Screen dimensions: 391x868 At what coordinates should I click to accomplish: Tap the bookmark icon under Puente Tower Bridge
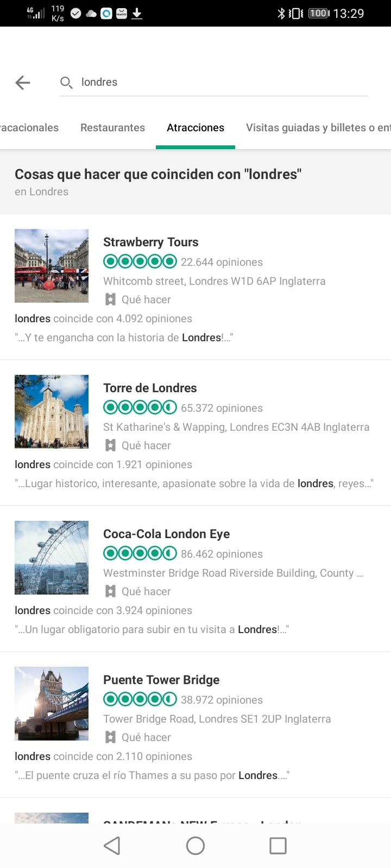[x=110, y=737]
